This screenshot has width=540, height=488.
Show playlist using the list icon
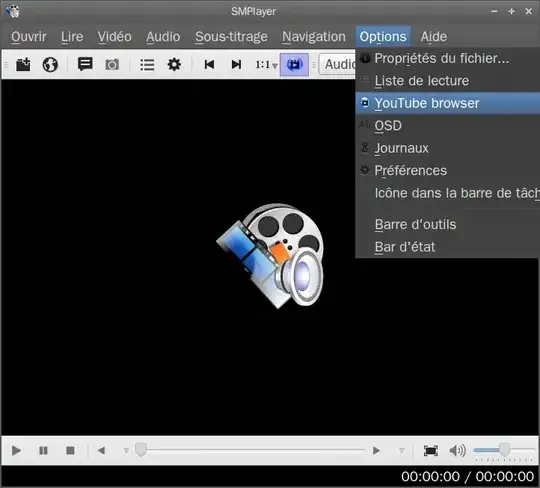(x=147, y=65)
